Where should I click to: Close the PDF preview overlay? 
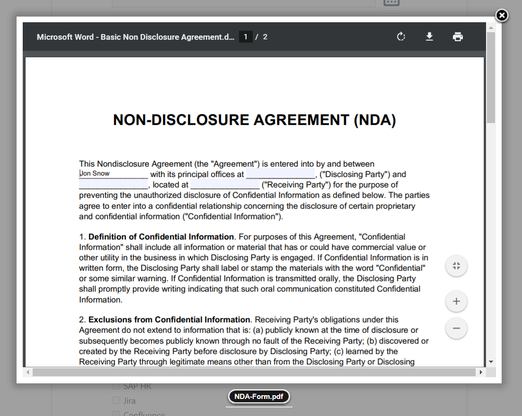pyautogui.click(x=502, y=15)
